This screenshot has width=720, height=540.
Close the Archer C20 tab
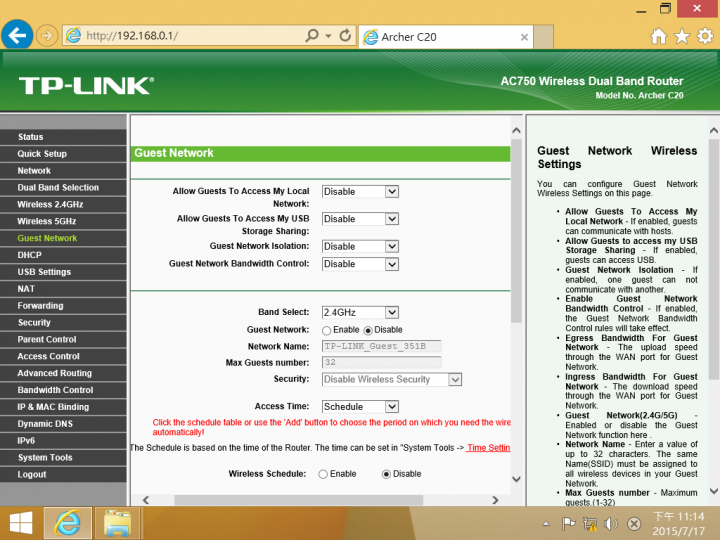click(x=524, y=37)
